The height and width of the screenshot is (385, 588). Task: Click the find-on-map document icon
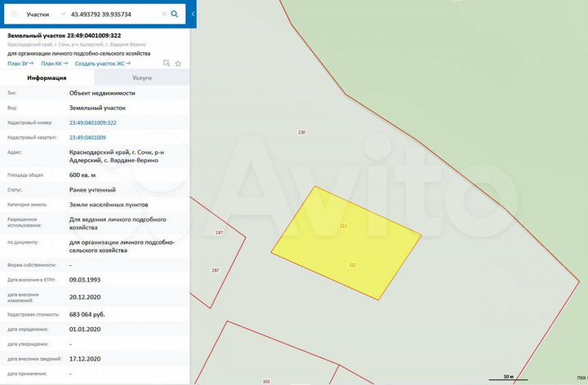(166, 63)
